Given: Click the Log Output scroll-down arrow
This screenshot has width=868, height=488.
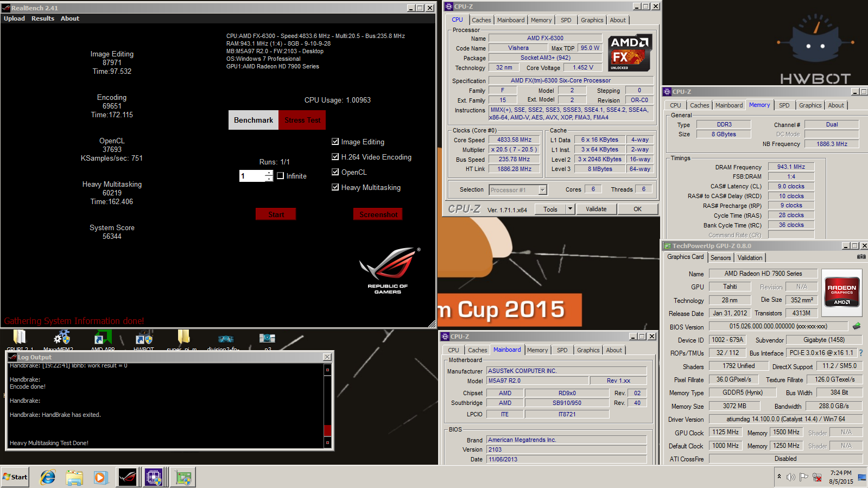Looking at the screenshot, I should pos(327,443).
